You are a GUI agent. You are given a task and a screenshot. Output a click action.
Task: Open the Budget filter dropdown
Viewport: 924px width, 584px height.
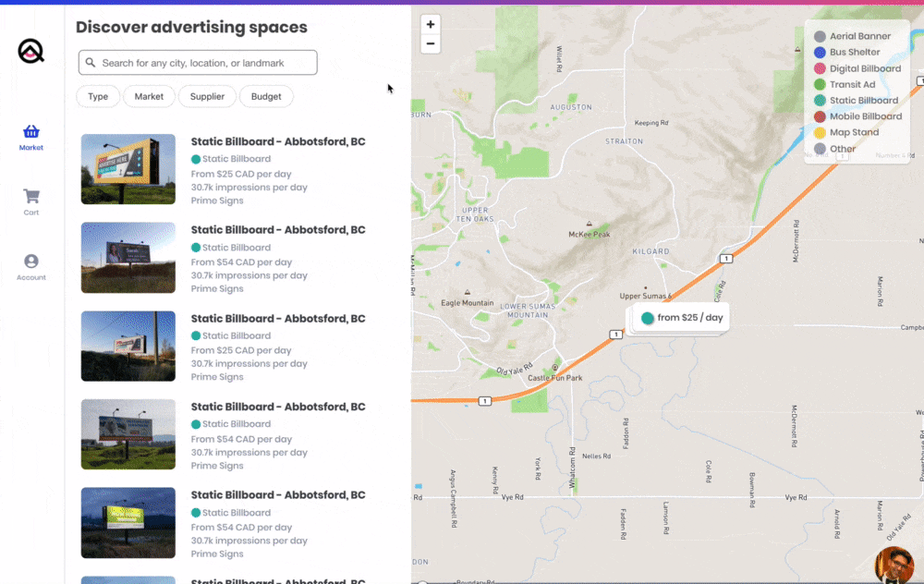click(x=266, y=96)
